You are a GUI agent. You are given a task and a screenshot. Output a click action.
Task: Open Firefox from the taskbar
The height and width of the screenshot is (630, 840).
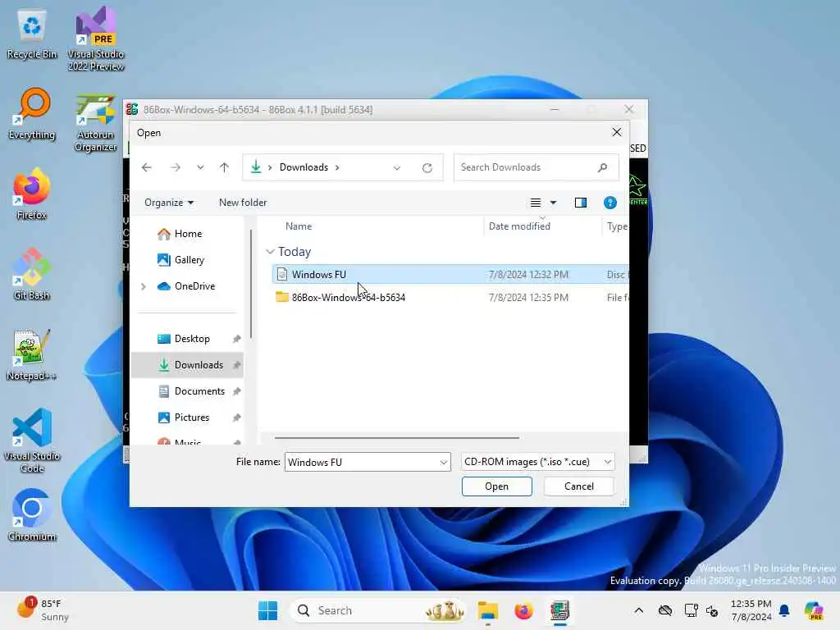[524, 610]
